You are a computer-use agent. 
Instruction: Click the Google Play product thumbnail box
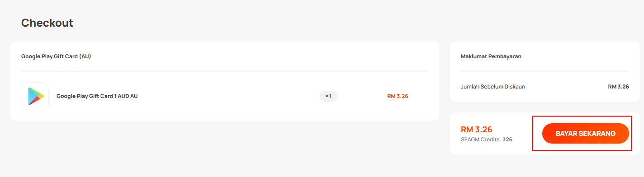tap(35, 96)
